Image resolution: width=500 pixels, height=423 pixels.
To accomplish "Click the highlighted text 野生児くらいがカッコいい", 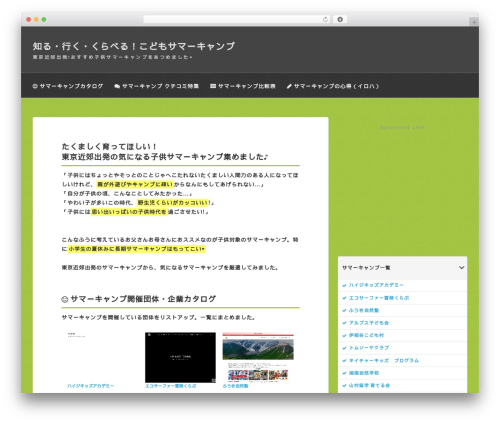I will coord(173,203).
